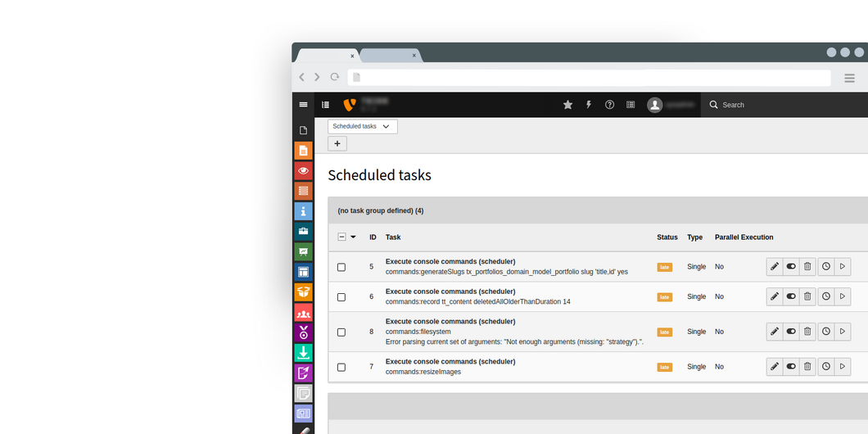This screenshot has width=868, height=434.
Task: Delete task 6 with trash icon
Action: pos(807,296)
